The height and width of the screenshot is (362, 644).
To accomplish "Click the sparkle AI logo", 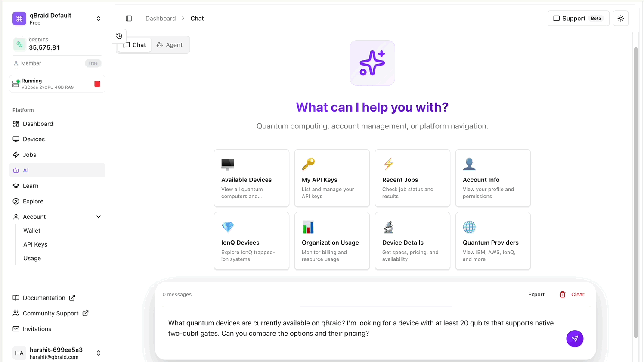I will coord(372,63).
